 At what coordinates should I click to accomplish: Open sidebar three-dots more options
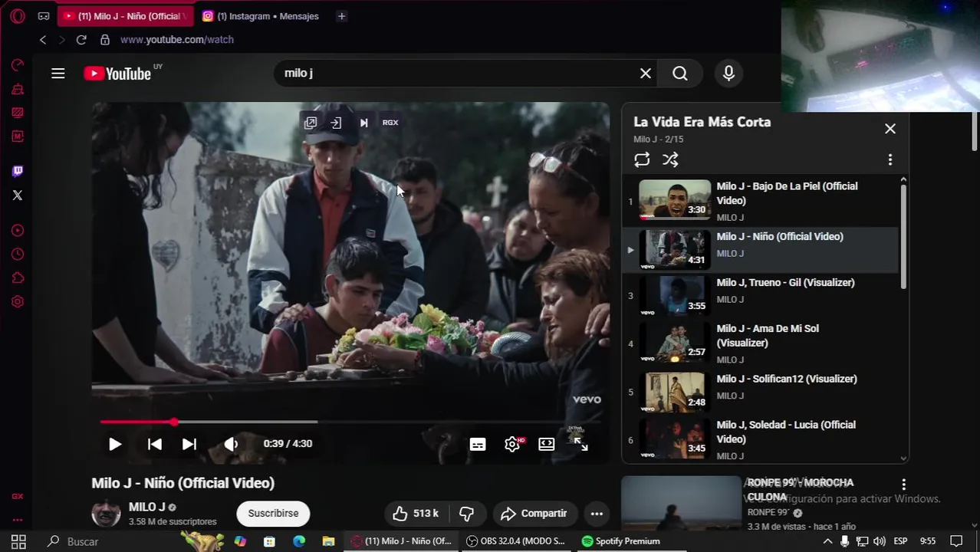18,521
